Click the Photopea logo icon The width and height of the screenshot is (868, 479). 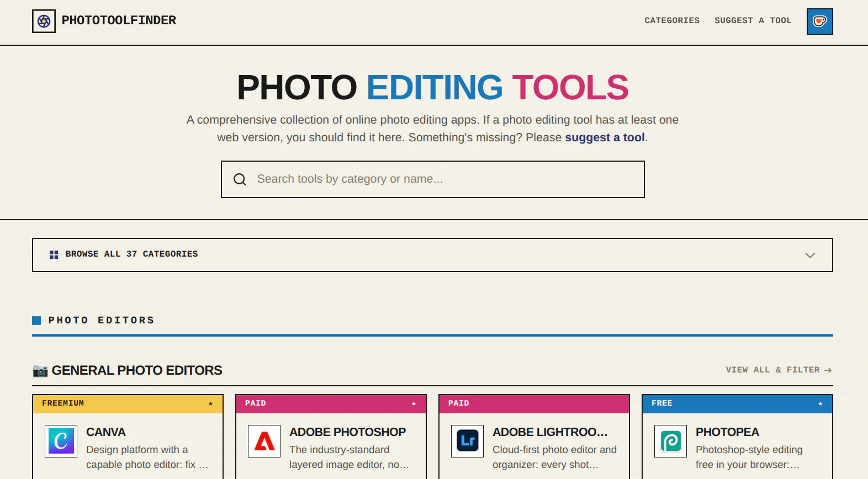coord(670,441)
